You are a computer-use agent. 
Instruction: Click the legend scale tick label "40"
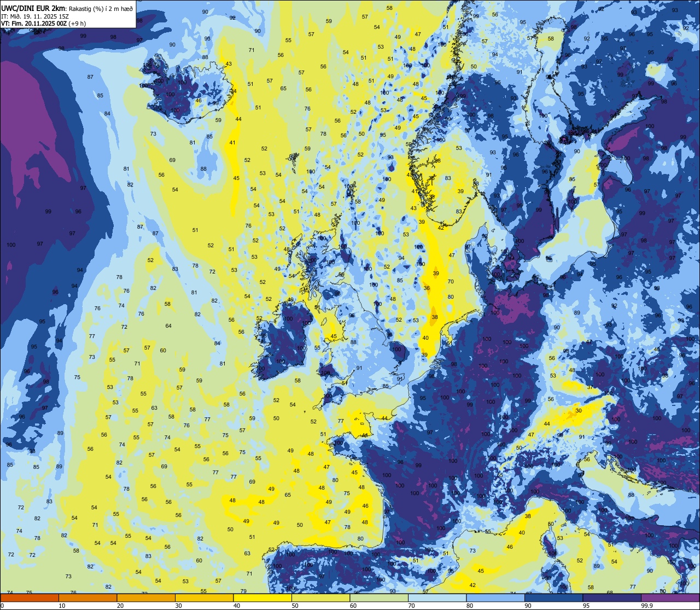(237, 606)
